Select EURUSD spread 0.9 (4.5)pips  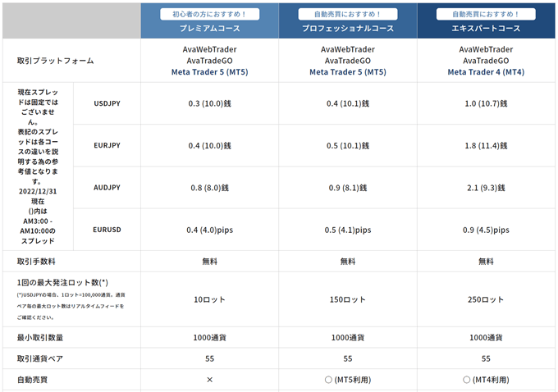click(486, 230)
